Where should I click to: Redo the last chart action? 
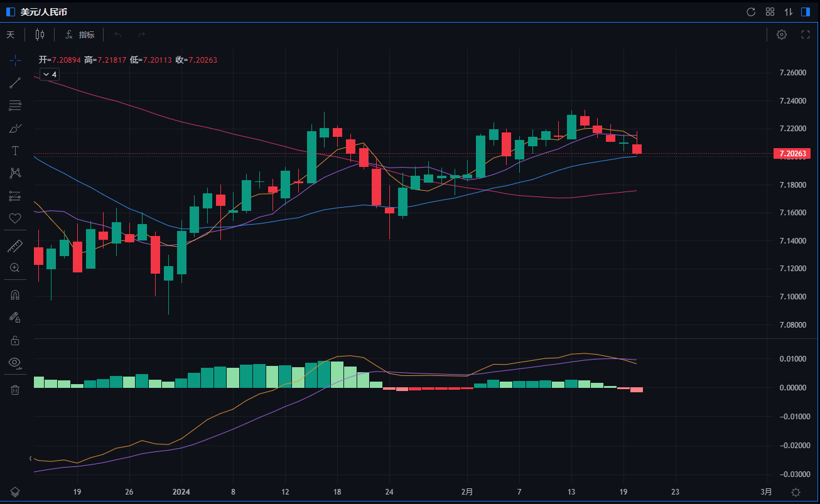141,35
